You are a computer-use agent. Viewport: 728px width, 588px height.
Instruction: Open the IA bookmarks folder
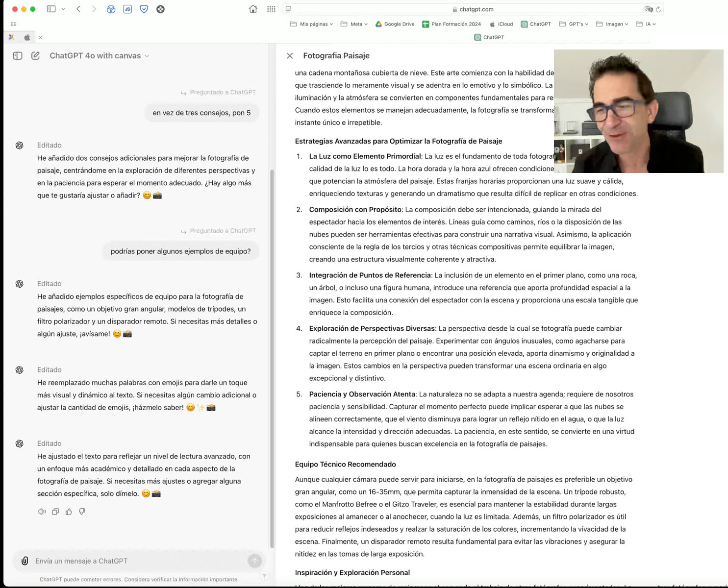[646, 24]
